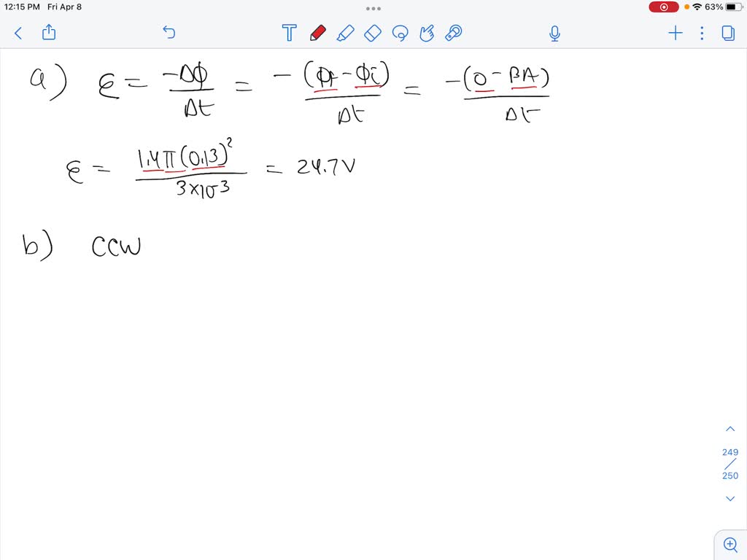Viewport: 747px width, 560px height.
Task: Expand to the next page with down chevron
Action: click(730, 498)
